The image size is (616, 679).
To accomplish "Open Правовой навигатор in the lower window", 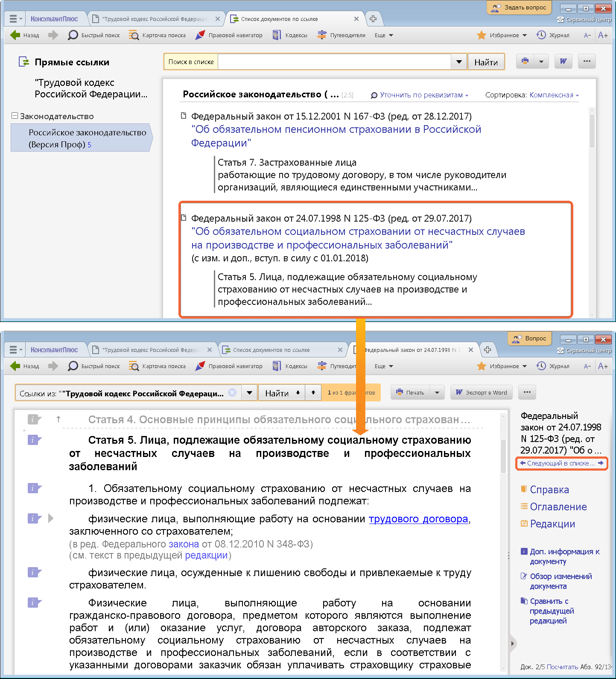I will point(228,366).
